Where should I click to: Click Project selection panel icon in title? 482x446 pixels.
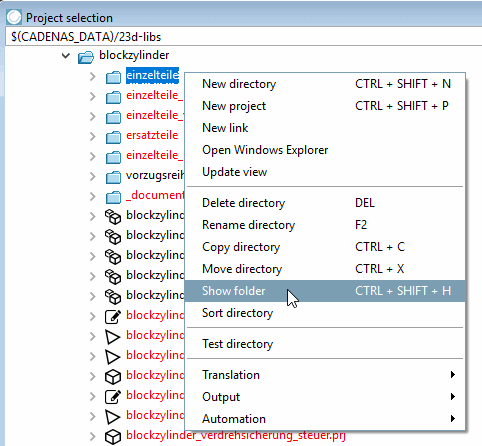pyautogui.click(x=14, y=17)
